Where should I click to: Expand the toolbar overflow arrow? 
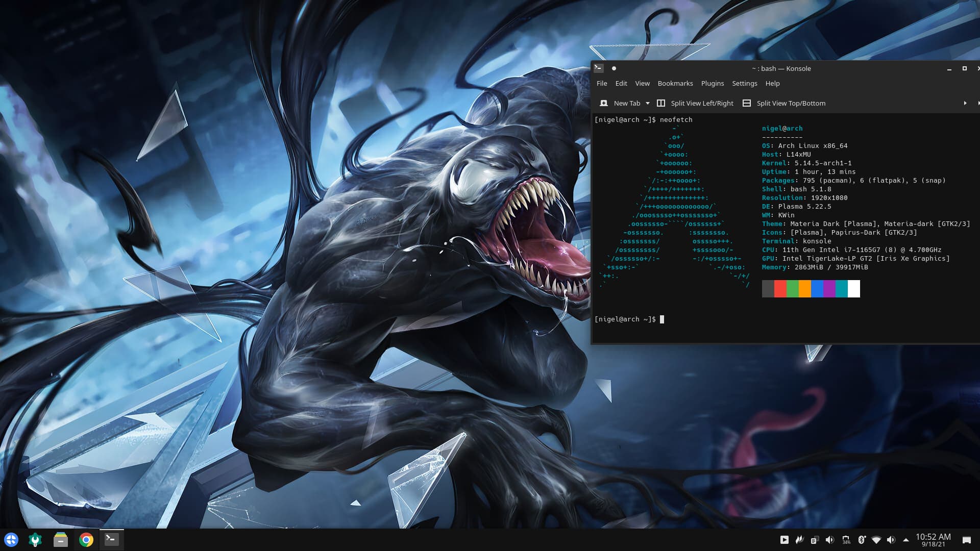point(965,103)
